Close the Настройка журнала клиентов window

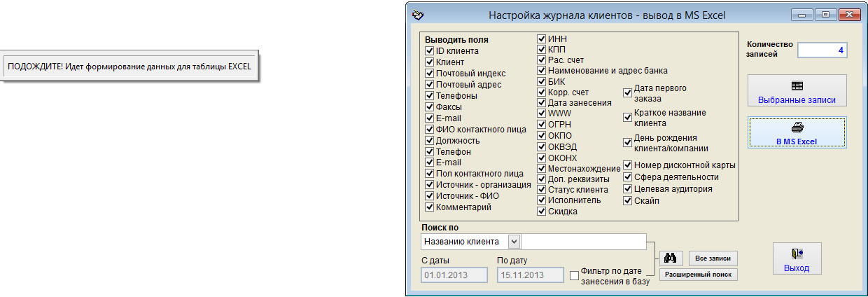(849, 14)
